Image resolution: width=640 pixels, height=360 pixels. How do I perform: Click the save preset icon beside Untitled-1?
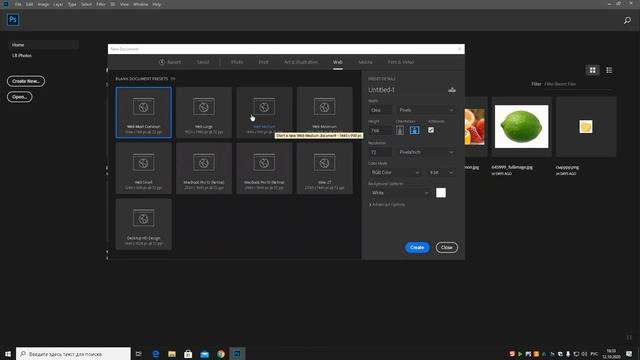pos(452,89)
